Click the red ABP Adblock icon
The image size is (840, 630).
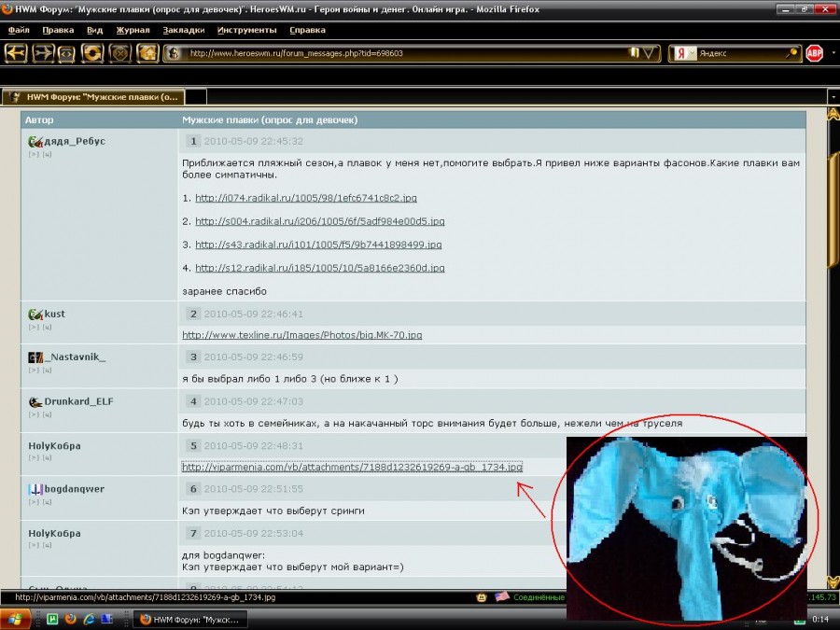814,53
